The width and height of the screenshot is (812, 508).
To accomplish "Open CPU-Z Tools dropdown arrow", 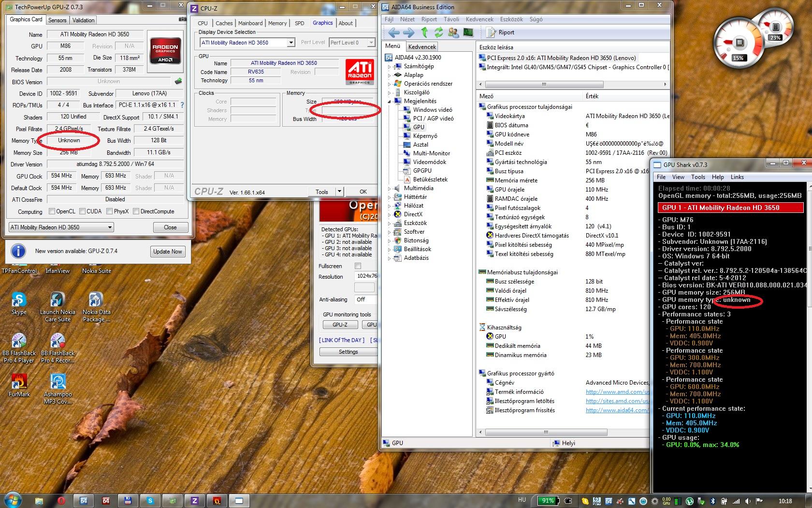I will click(x=339, y=192).
